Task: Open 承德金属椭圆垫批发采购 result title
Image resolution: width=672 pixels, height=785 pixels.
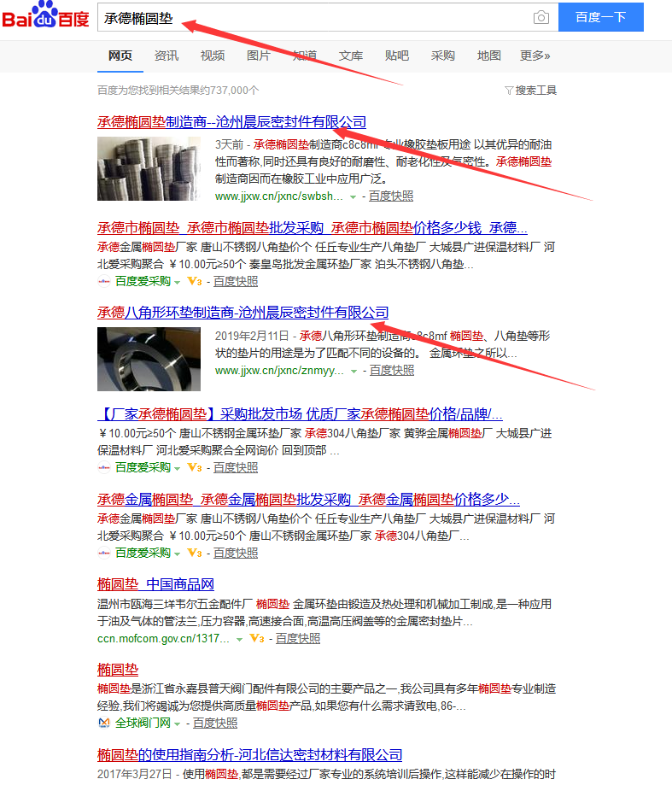Action: tap(309, 499)
